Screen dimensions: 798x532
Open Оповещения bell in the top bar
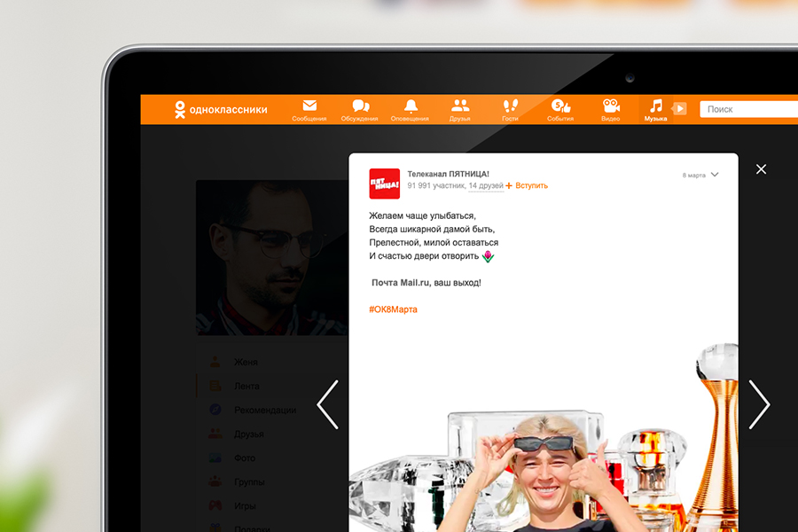pos(410,110)
